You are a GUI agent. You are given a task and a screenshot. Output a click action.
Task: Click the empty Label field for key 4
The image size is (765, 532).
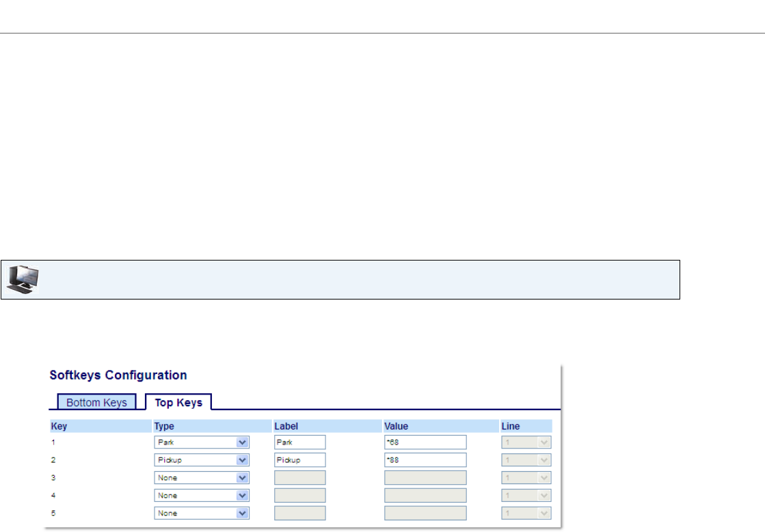coord(299,495)
